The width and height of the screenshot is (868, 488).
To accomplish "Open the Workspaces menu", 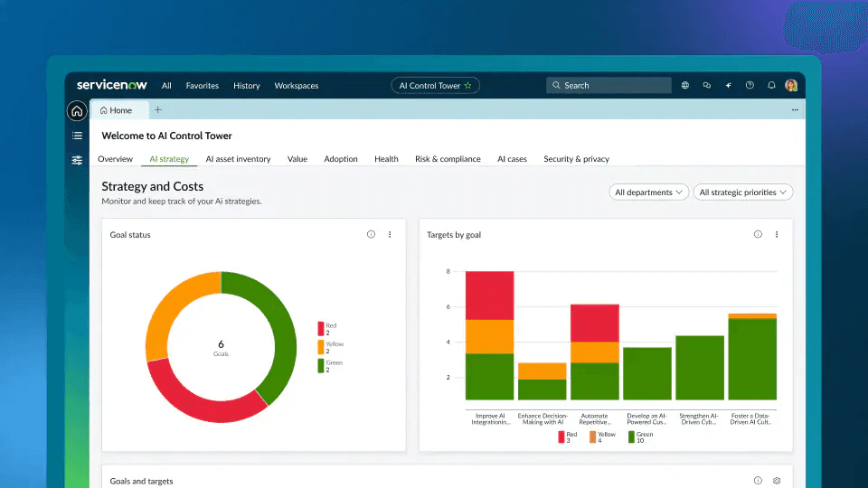I will click(x=297, y=86).
